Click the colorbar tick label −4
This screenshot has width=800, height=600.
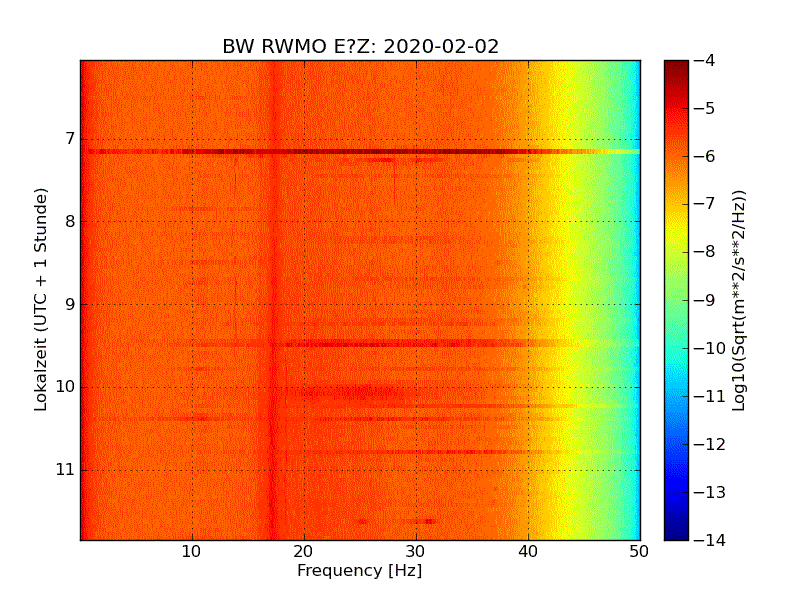[x=705, y=60]
